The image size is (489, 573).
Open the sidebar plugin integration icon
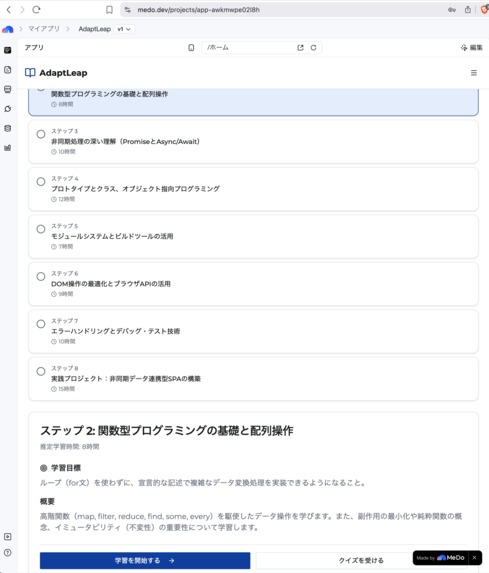[x=7, y=109]
